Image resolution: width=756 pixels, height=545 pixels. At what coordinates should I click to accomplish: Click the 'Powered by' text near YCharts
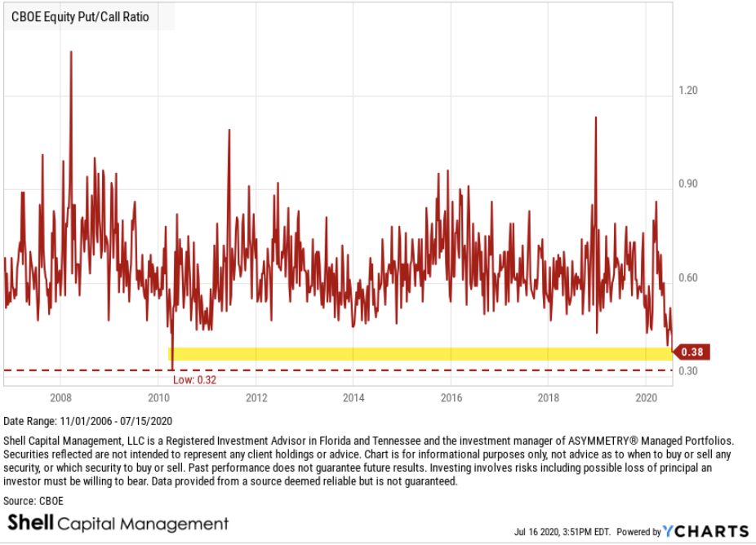point(638,532)
